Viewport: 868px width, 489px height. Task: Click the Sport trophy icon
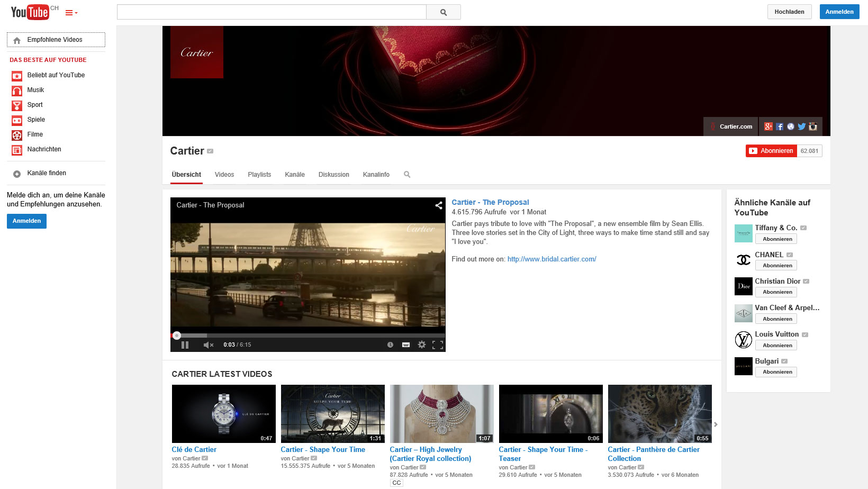17,105
